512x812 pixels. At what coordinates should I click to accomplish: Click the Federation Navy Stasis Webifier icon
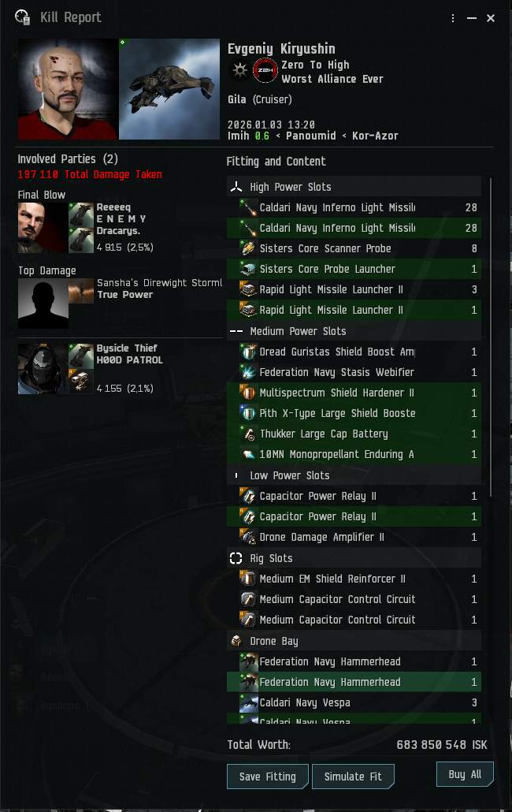tap(248, 372)
